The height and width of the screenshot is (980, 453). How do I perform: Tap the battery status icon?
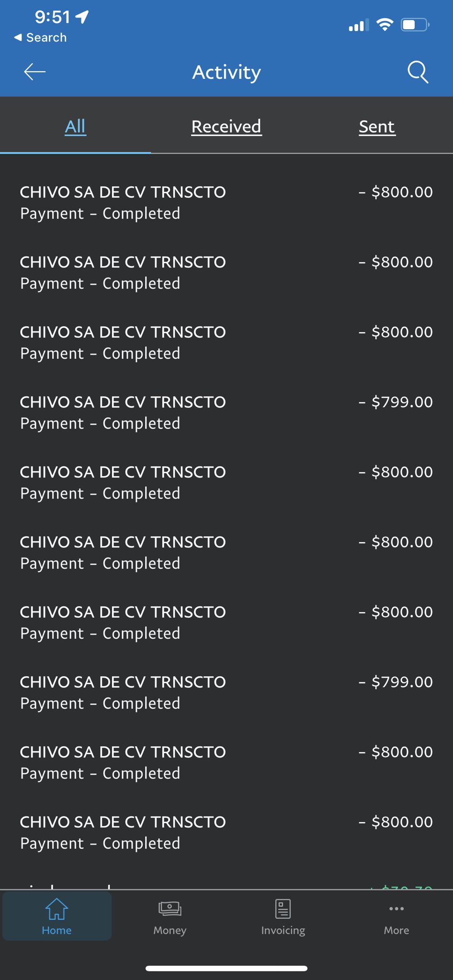pos(415,24)
